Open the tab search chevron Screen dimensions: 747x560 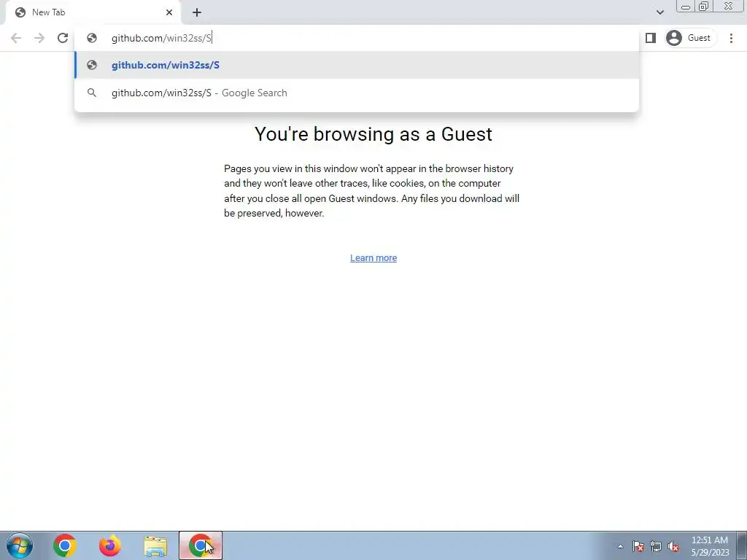click(x=659, y=12)
